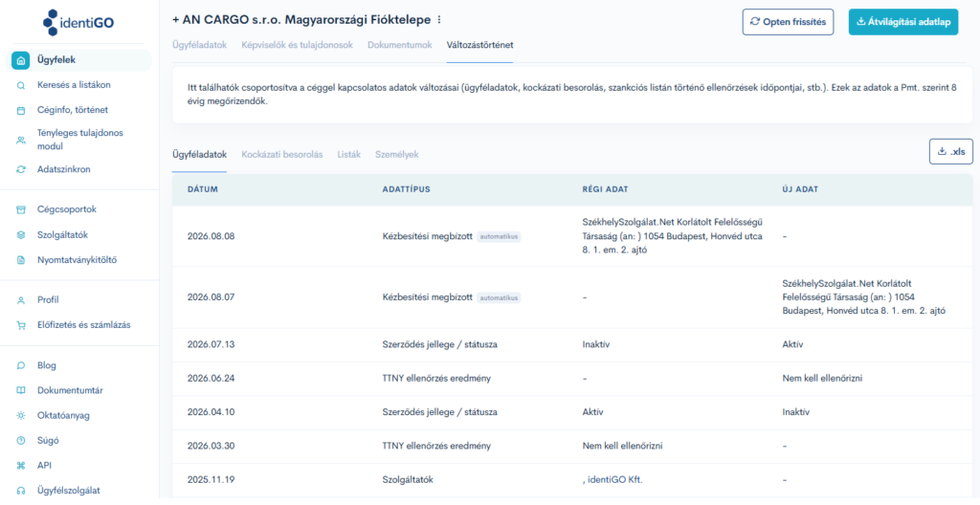Click the Keresés a listákon magnifier icon
This screenshot has width=980, height=505.
click(21, 86)
